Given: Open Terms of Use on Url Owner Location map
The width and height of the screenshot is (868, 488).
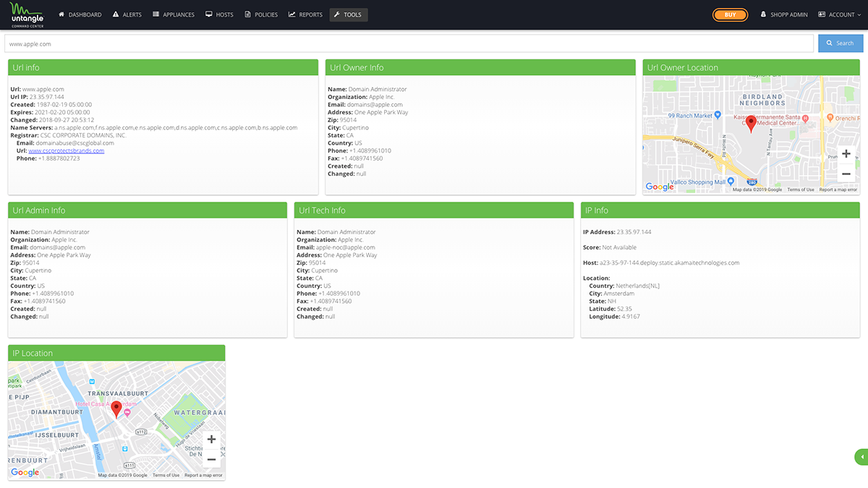Looking at the screenshot, I should pyautogui.click(x=801, y=189).
